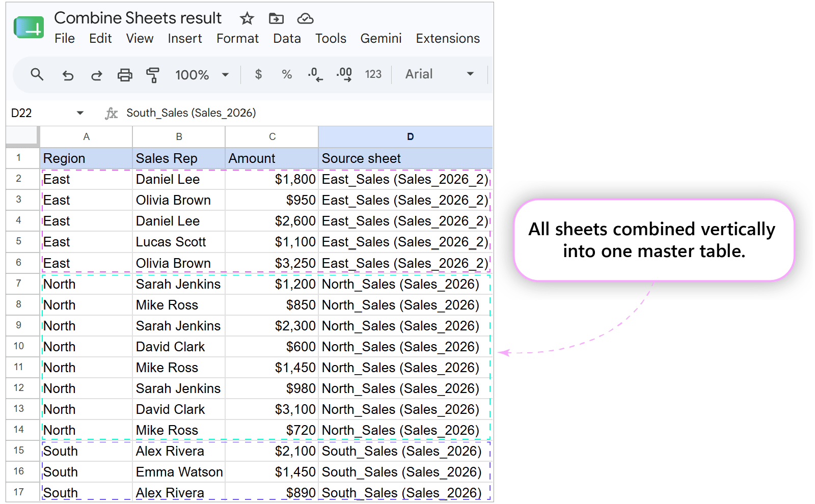Select Source sheet cell in row 2

pyautogui.click(x=405, y=179)
